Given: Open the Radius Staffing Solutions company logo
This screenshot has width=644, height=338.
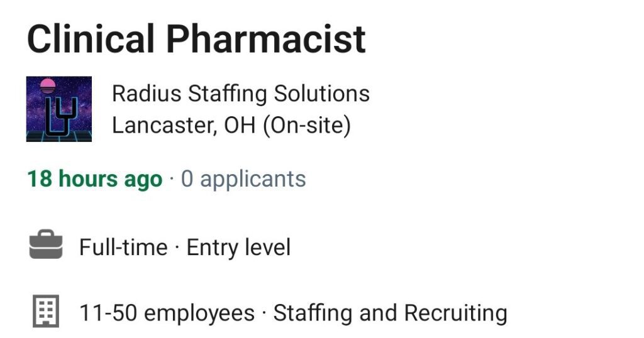Looking at the screenshot, I should [x=59, y=109].
